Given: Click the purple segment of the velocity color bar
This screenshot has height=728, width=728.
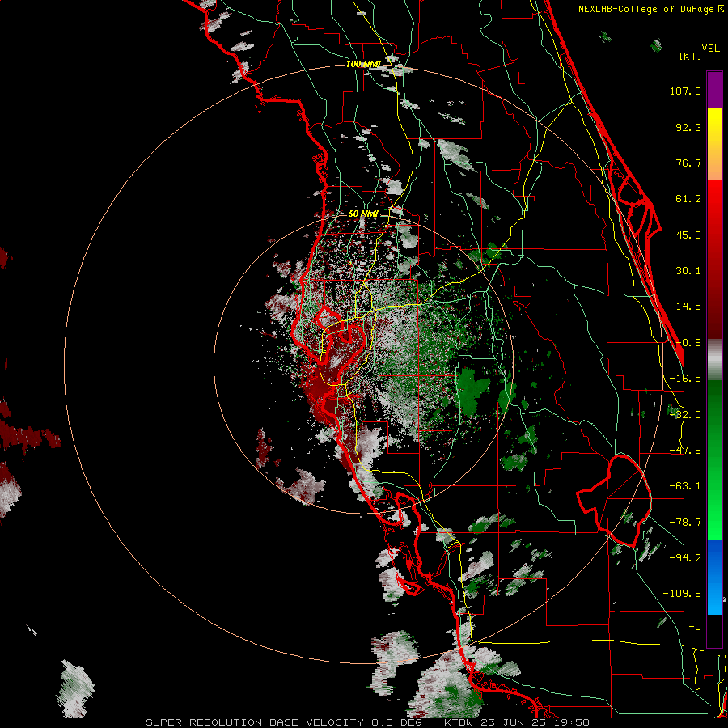Looking at the screenshot, I should 714,90.
